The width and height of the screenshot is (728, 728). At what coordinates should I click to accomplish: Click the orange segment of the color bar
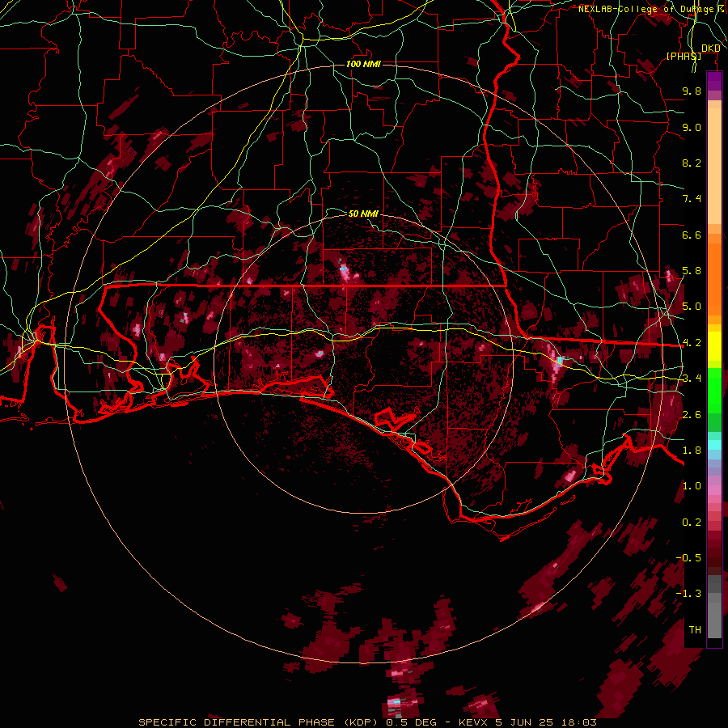tap(714, 278)
